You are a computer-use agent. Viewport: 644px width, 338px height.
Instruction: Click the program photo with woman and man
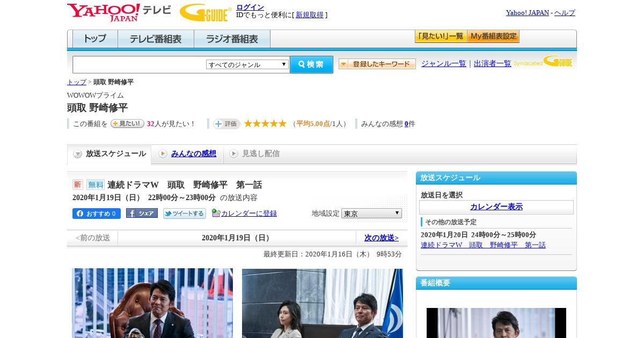point(323,303)
